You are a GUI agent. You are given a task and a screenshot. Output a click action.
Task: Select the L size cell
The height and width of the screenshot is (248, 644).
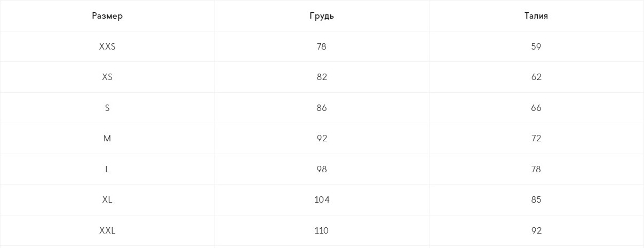coord(107,170)
